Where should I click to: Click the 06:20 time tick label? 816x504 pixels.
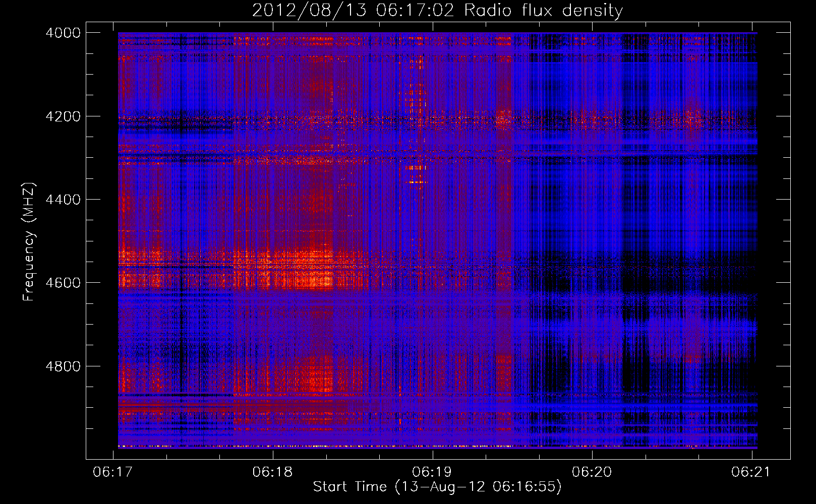click(x=592, y=472)
